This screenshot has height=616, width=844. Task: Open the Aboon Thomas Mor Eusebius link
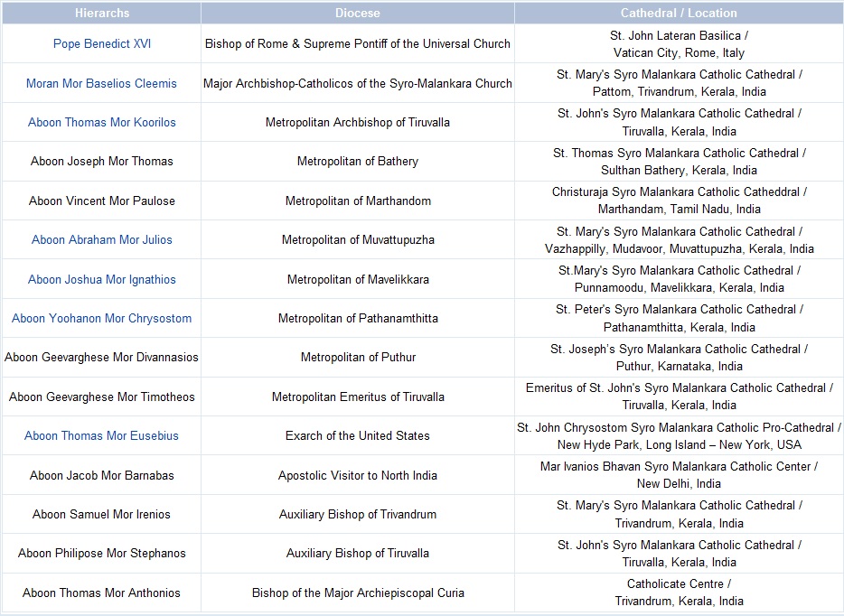click(101, 435)
